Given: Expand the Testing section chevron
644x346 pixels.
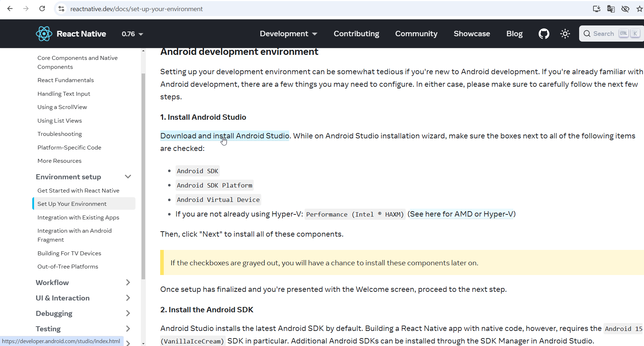Looking at the screenshot, I should click(x=128, y=329).
